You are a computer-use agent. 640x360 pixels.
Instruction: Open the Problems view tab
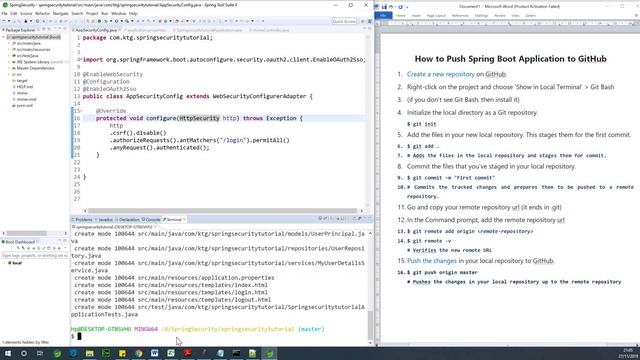coord(84,220)
